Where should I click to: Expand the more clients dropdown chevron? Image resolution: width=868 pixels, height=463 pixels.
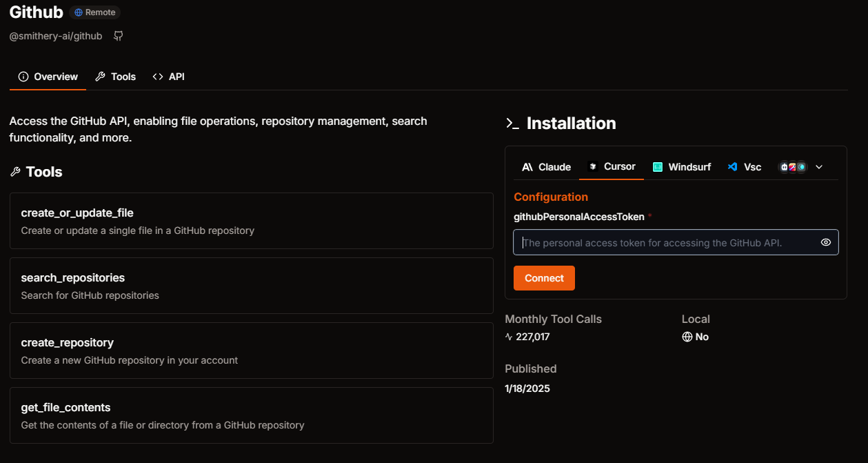819,167
